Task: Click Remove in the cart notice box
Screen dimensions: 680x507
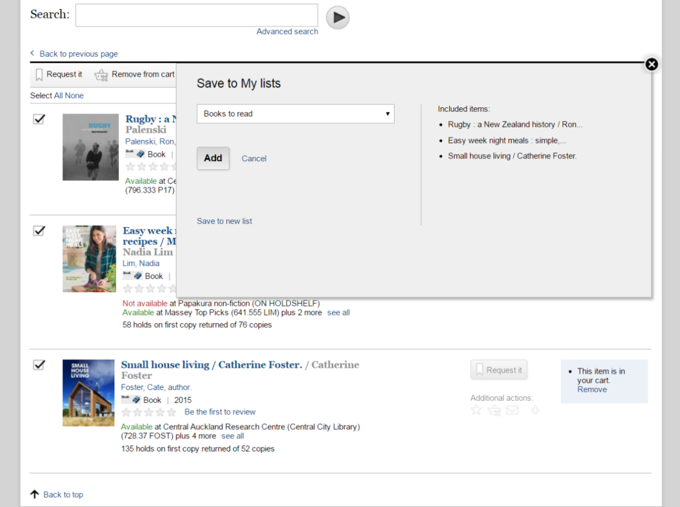Action: (592, 389)
